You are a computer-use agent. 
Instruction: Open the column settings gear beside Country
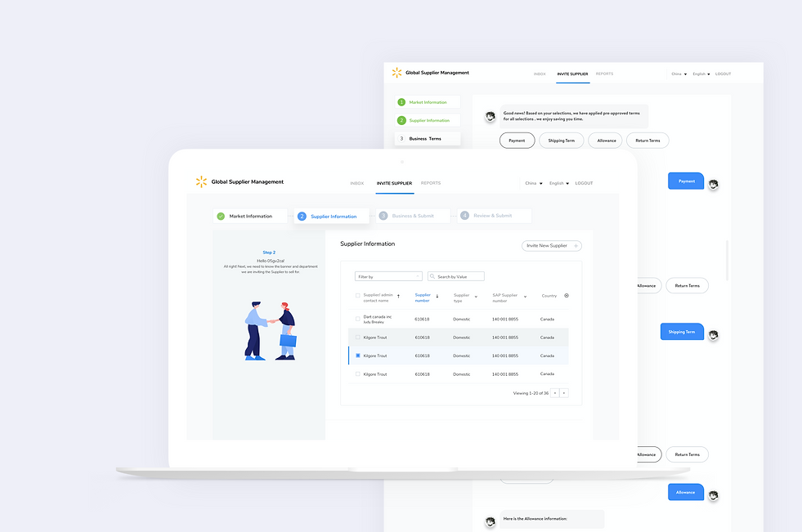[567, 296]
